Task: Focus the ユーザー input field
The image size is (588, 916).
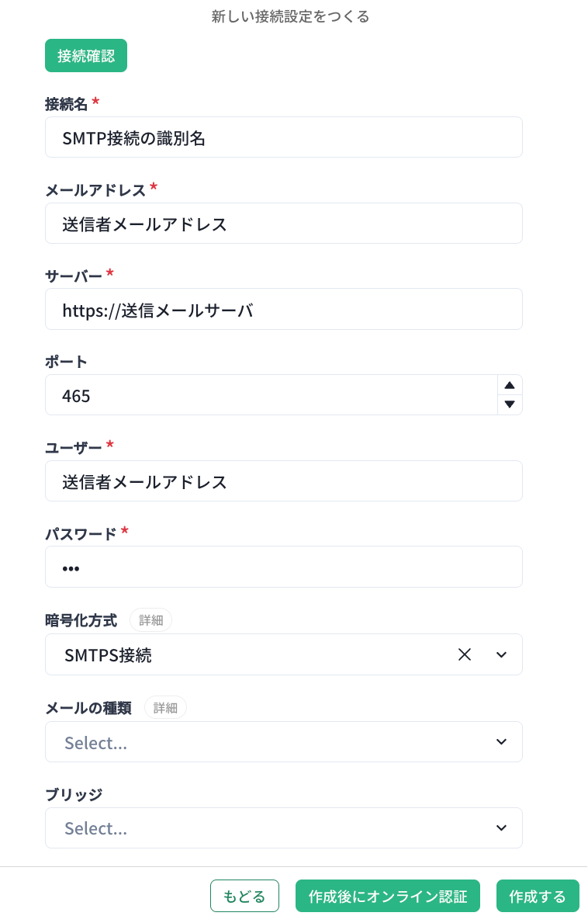Action: (283, 481)
